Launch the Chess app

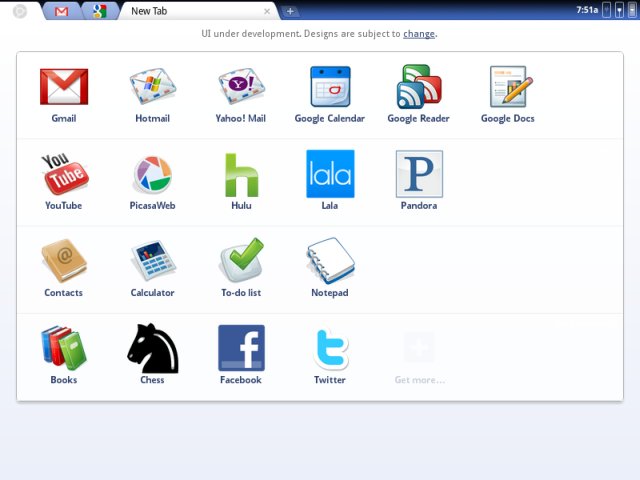click(152, 349)
